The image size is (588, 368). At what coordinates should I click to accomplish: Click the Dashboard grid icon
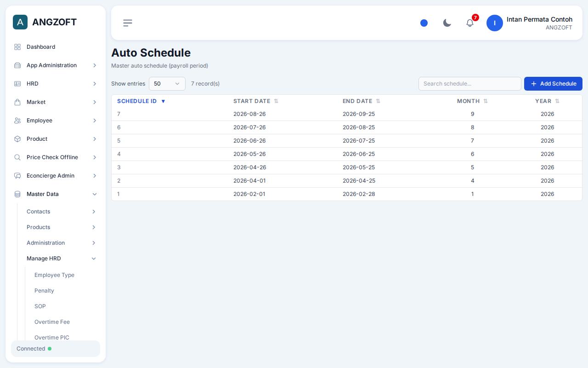(x=17, y=47)
